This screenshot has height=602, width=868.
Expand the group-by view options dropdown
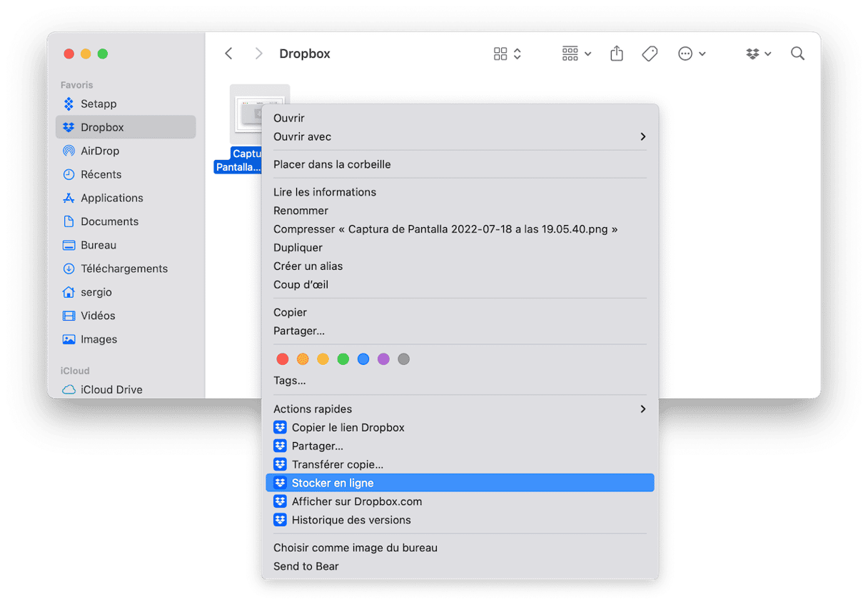[x=576, y=54]
